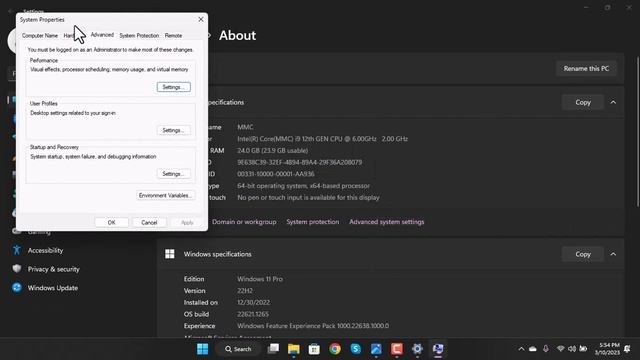Screen dimensions: 640x360
Task: Select System Properties taskbar icon
Action: [x=438, y=349]
